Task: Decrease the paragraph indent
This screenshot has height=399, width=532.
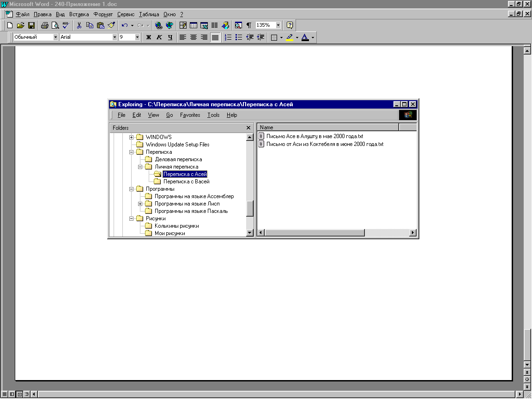Action: click(250, 37)
